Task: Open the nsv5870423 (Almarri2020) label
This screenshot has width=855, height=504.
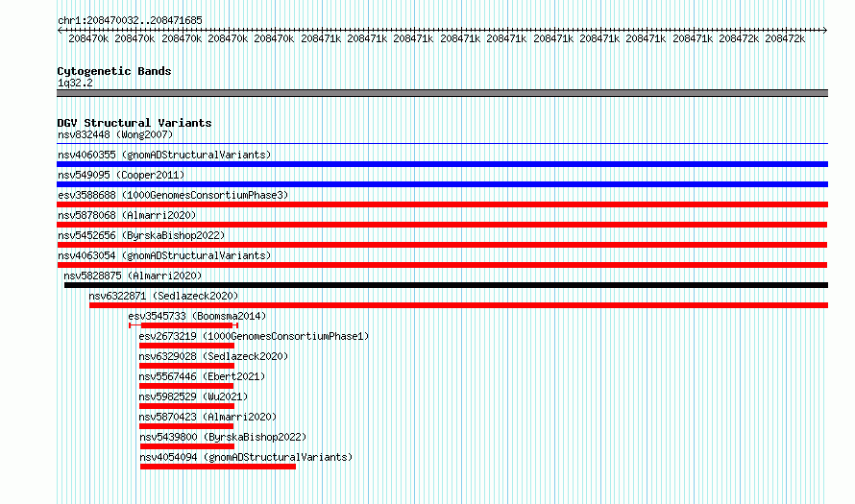Action: click(x=208, y=417)
